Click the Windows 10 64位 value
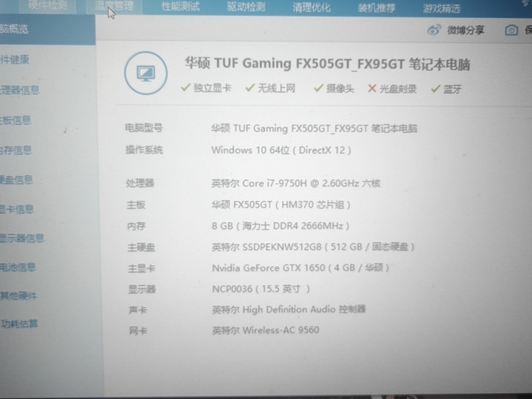 [281, 150]
